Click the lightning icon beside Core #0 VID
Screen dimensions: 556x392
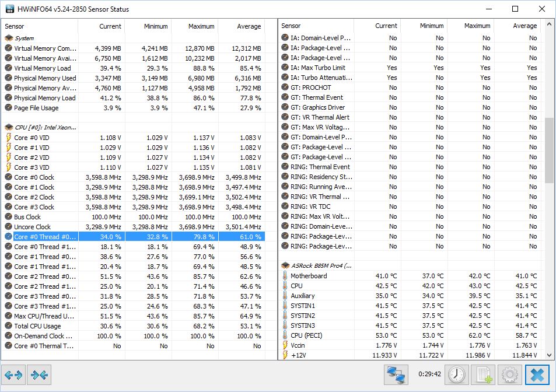(9, 138)
